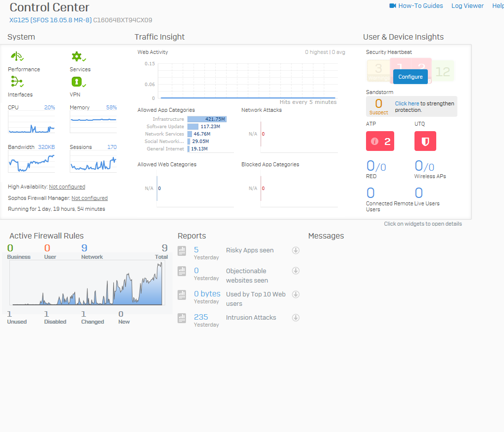Image resolution: width=504 pixels, height=432 pixels.
Task: Click the Network Services bar showing 46.76M
Action: tap(189, 134)
